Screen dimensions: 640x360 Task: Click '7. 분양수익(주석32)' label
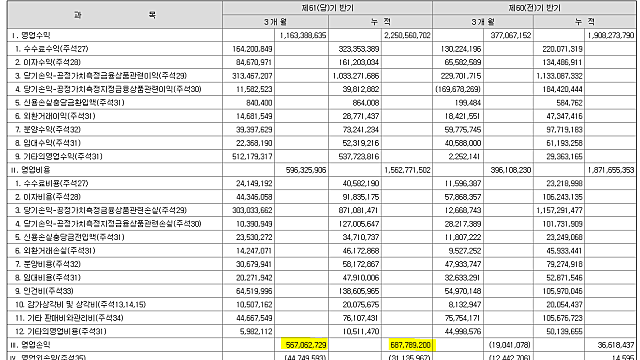coord(48,130)
